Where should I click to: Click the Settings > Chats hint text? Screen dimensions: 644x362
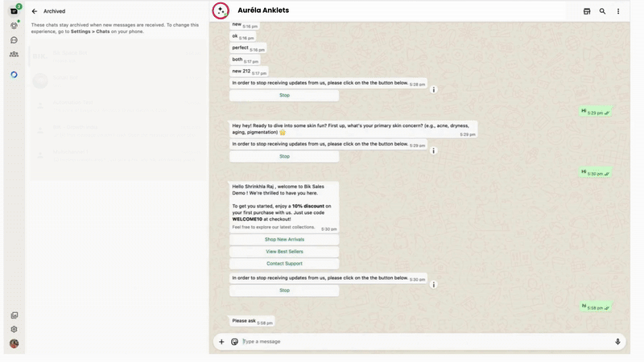(x=90, y=31)
